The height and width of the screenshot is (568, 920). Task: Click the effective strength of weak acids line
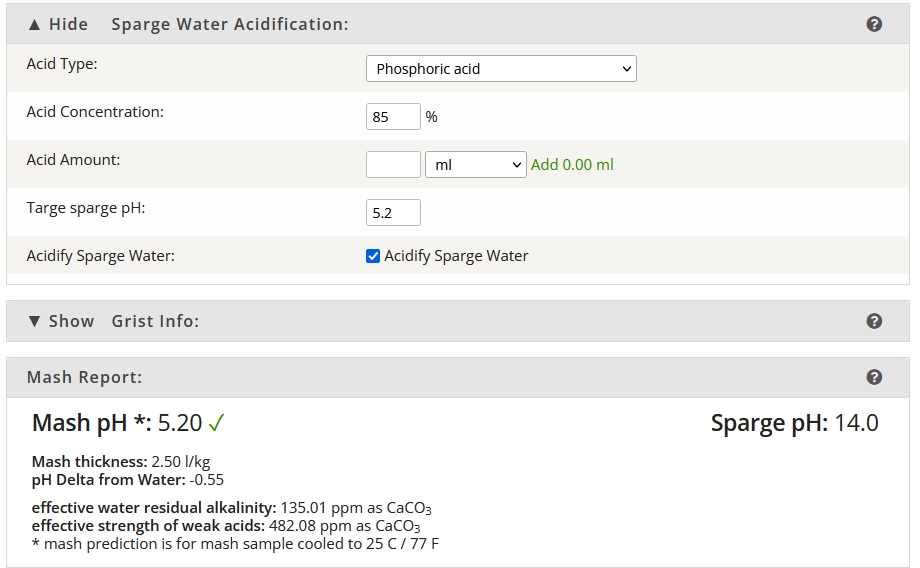(226, 526)
